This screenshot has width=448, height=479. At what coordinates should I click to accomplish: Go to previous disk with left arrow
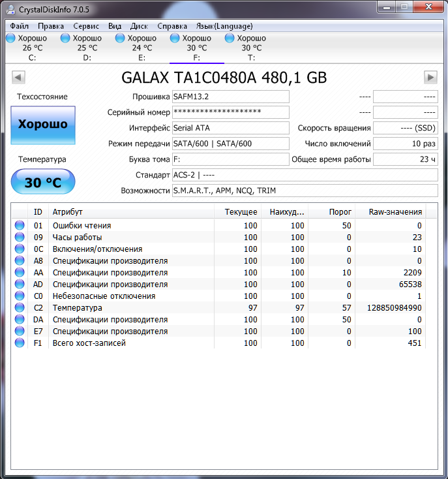(19, 77)
